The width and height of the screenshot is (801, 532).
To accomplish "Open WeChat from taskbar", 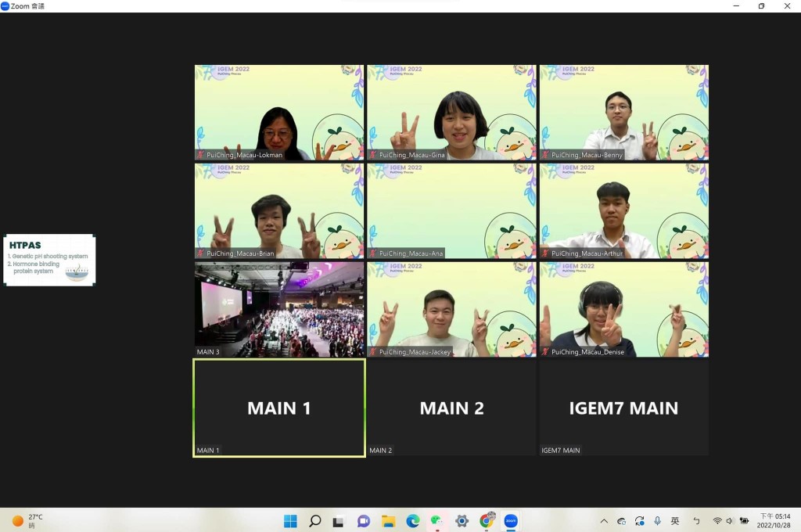I will tap(436, 521).
